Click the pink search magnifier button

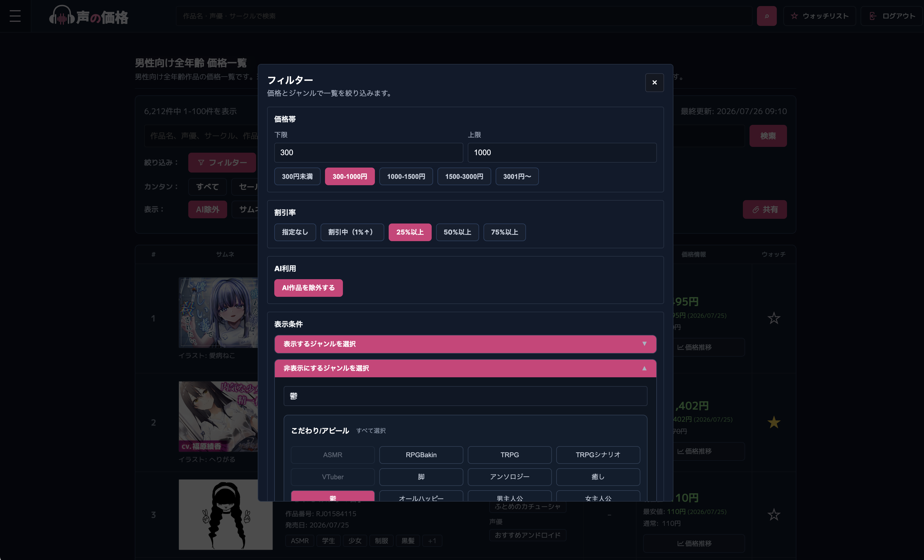pyautogui.click(x=767, y=16)
